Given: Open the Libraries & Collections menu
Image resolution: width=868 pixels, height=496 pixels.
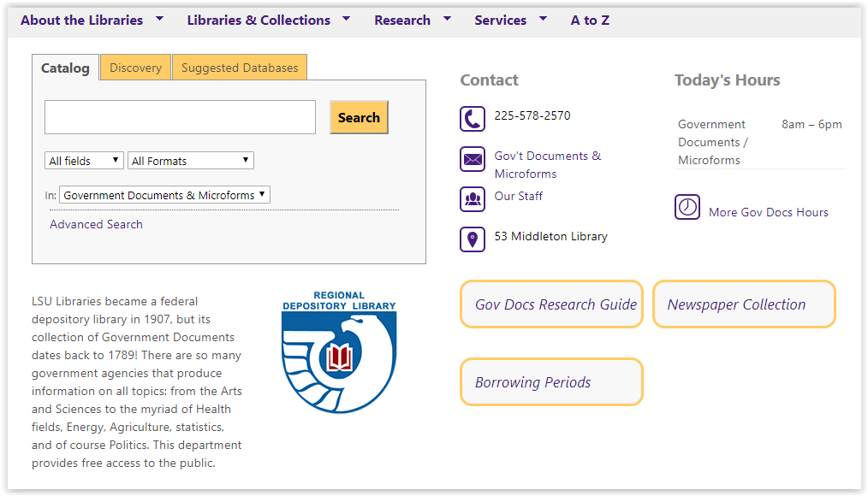Looking at the screenshot, I should click(259, 21).
